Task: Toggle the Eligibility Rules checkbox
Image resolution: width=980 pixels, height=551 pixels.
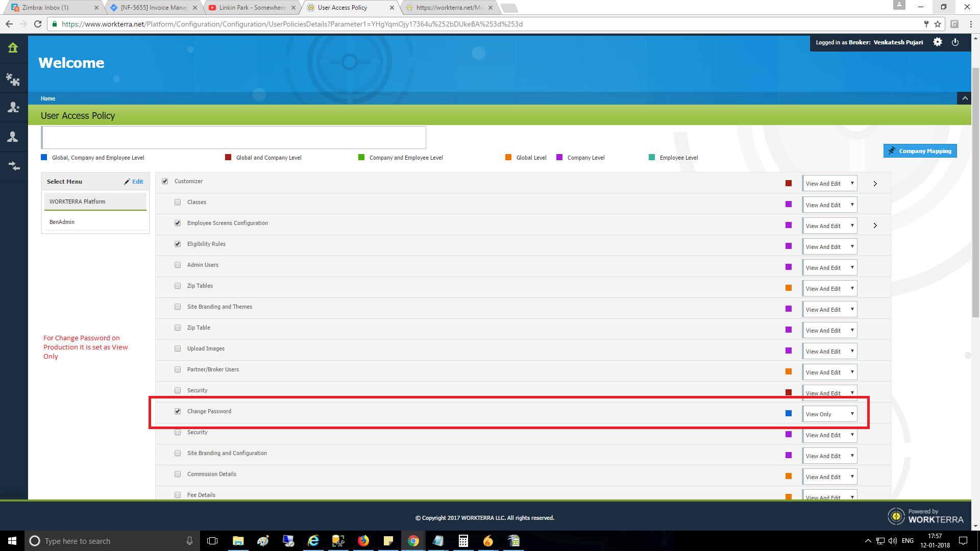Action: [178, 244]
